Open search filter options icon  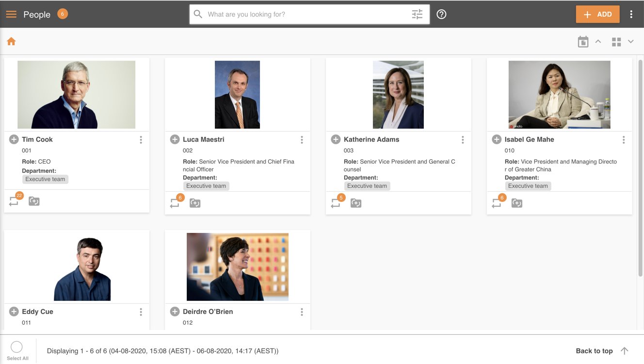click(x=417, y=15)
